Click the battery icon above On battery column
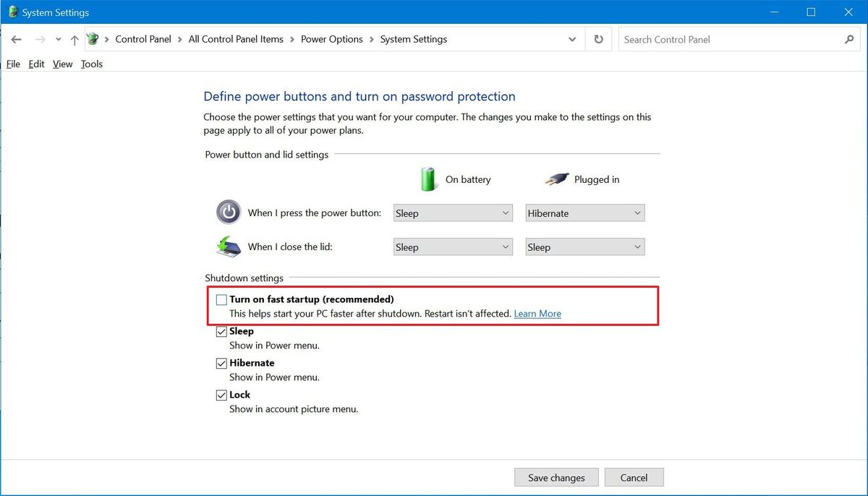The height and width of the screenshot is (496, 868). [427, 179]
